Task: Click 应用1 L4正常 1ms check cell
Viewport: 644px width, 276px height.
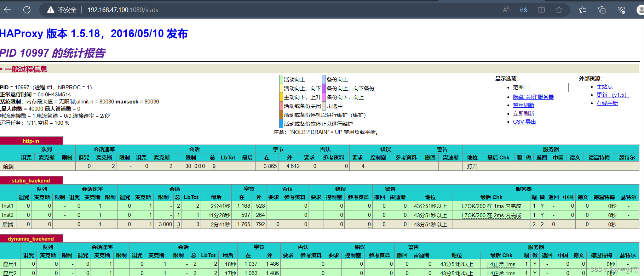Action: click(501, 264)
